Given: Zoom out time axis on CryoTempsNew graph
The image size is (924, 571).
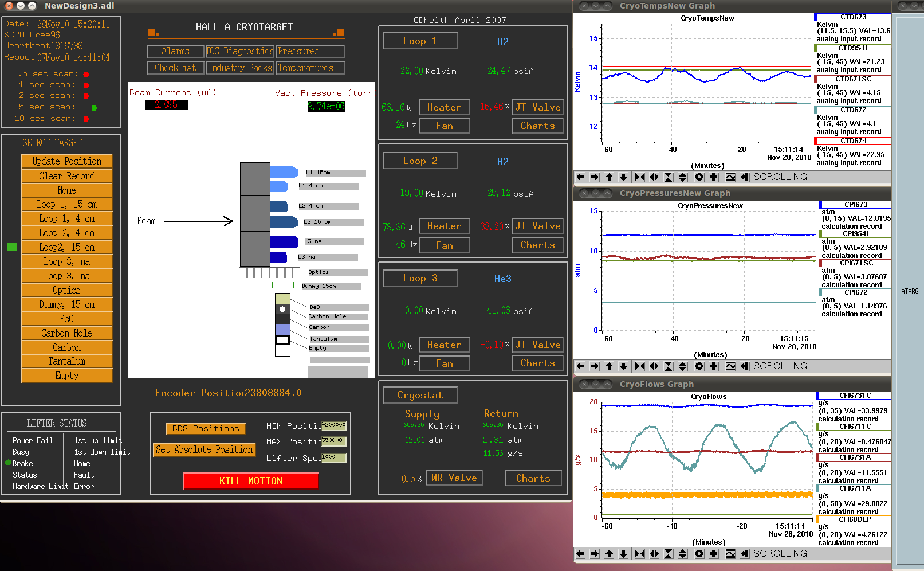Looking at the screenshot, I should pyautogui.click(x=654, y=177).
